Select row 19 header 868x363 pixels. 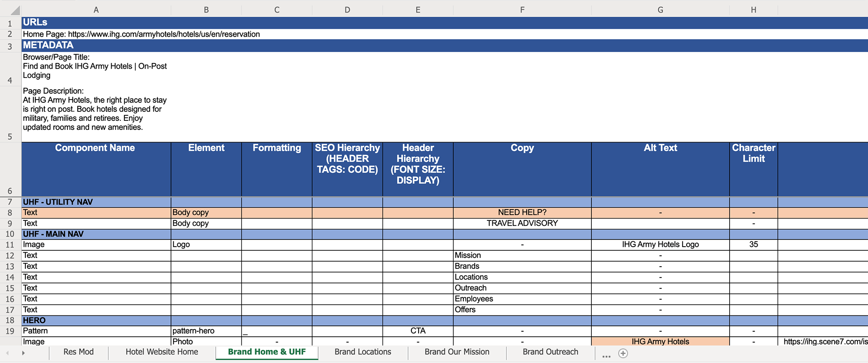(10, 331)
